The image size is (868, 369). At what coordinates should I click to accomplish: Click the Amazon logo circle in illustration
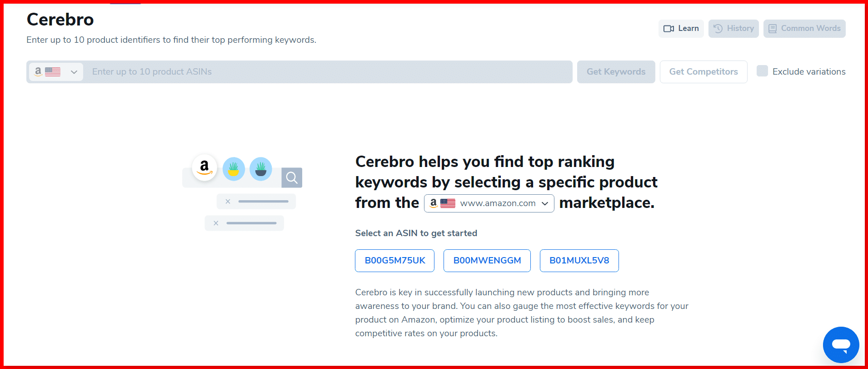coord(205,167)
